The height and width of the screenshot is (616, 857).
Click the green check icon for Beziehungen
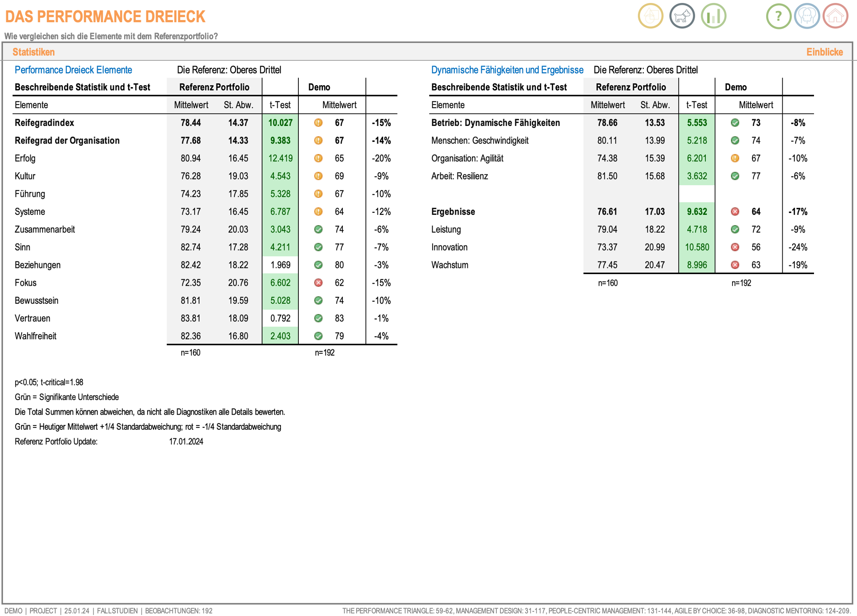pyautogui.click(x=318, y=265)
